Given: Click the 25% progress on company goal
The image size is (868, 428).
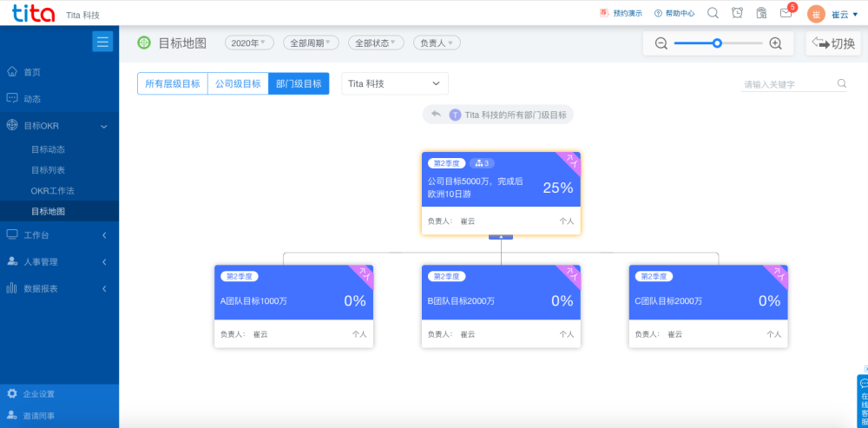Looking at the screenshot, I should 558,188.
